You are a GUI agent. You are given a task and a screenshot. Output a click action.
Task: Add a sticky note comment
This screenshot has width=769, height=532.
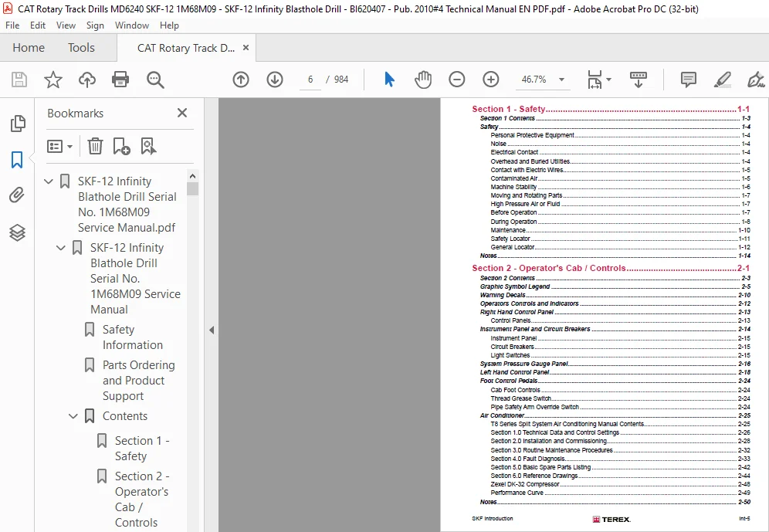(689, 80)
